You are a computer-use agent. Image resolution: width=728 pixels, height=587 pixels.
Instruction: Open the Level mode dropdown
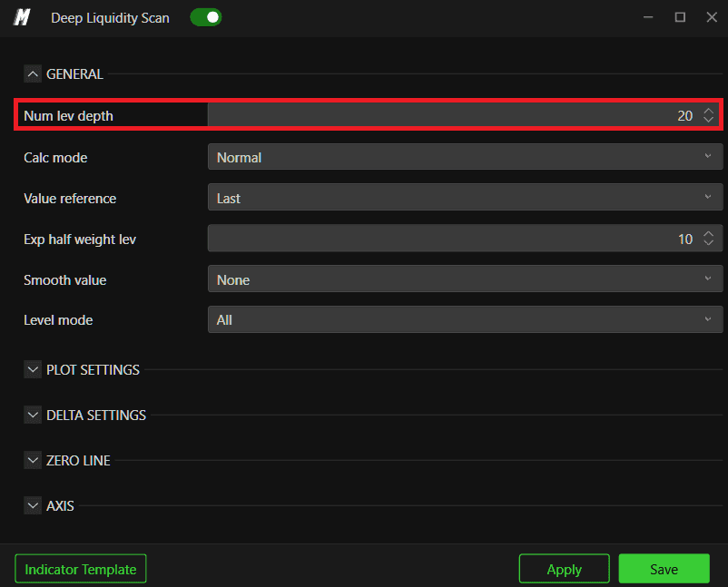(466, 319)
